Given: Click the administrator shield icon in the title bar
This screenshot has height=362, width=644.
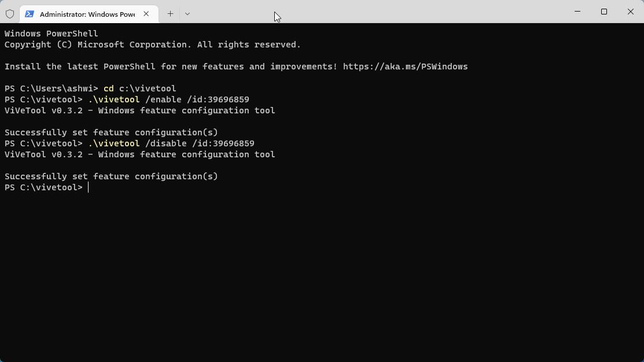Looking at the screenshot, I should pyautogui.click(x=10, y=13).
